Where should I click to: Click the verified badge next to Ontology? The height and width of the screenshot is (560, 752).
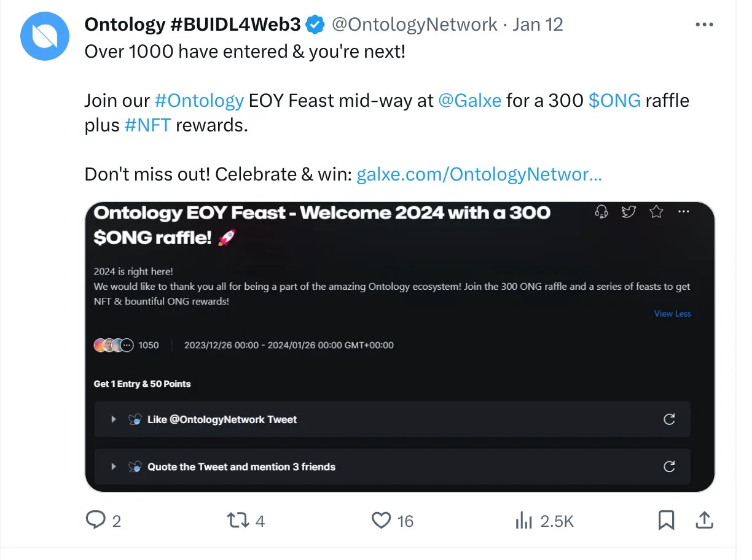click(x=316, y=25)
